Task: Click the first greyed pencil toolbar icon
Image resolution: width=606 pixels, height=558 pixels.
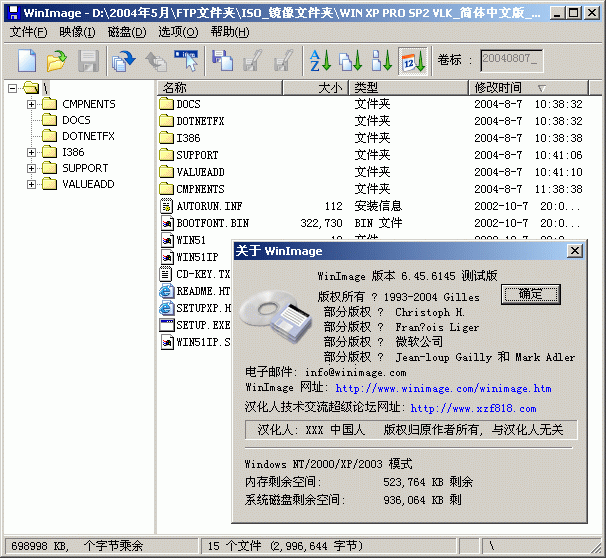Action: pos(252,61)
